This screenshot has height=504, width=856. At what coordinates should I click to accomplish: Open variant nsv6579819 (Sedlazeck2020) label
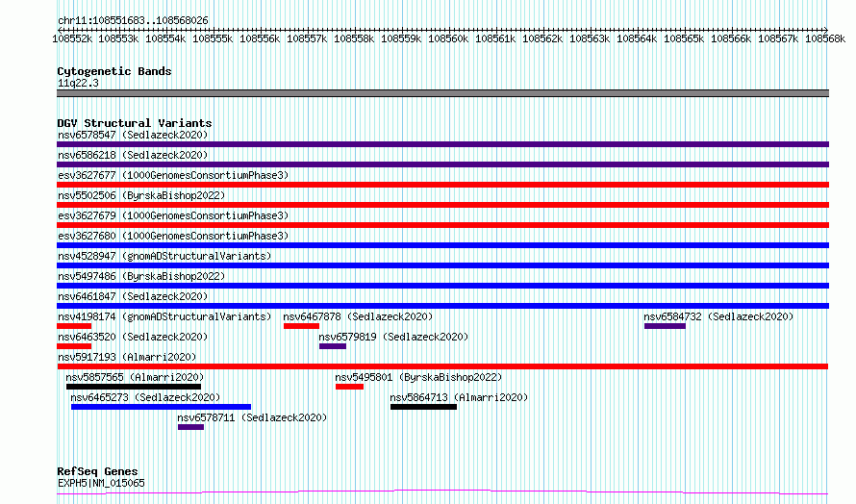pos(393,337)
